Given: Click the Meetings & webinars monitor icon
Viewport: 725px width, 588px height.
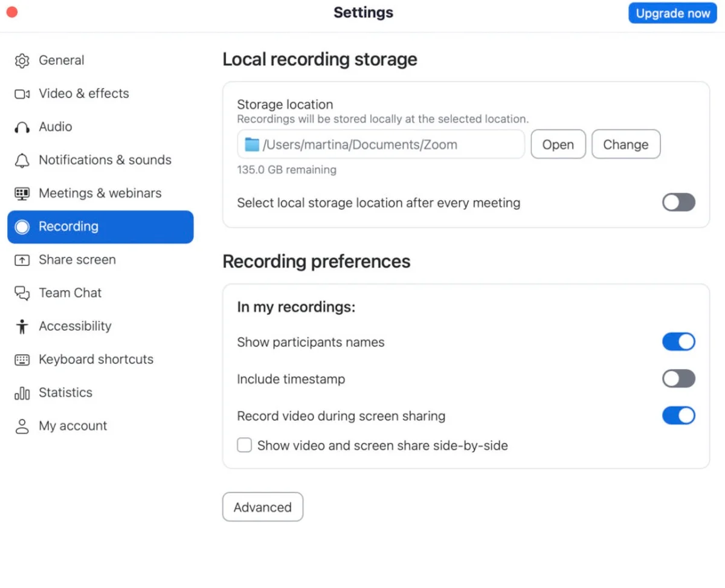Looking at the screenshot, I should (x=22, y=193).
